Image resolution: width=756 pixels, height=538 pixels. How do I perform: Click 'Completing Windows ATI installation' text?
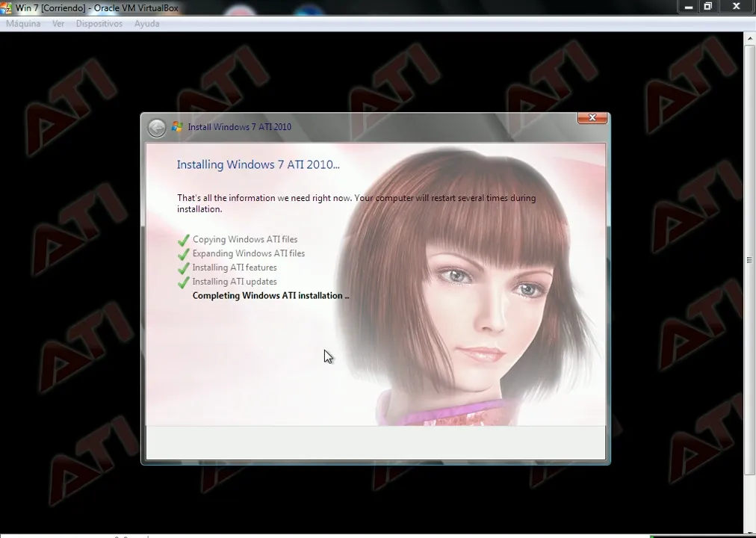pyautogui.click(x=270, y=295)
